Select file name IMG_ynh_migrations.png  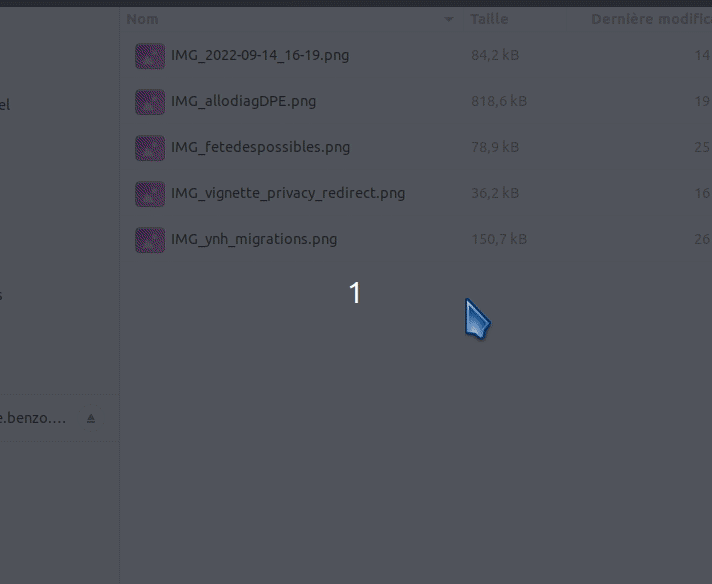pos(254,239)
